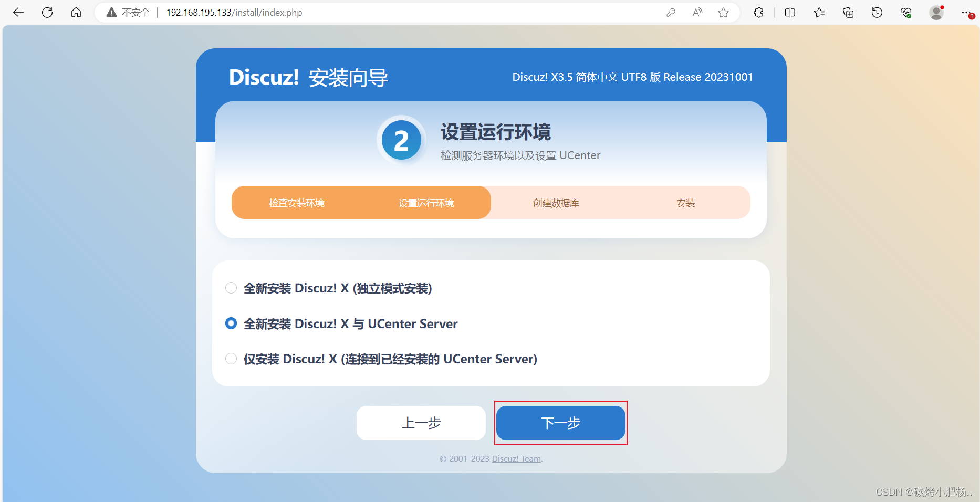The height and width of the screenshot is (502, 980).
Task: Open the collections icon
Action: 848,13
